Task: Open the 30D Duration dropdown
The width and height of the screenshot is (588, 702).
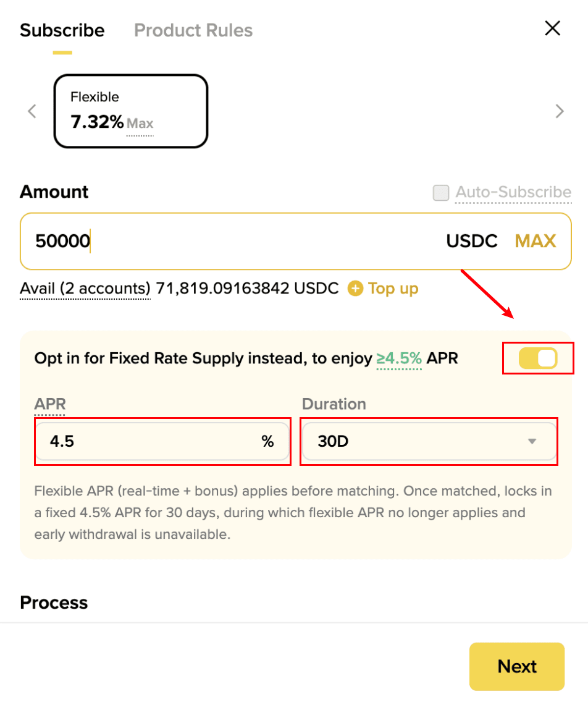Action: pos(429,441)
